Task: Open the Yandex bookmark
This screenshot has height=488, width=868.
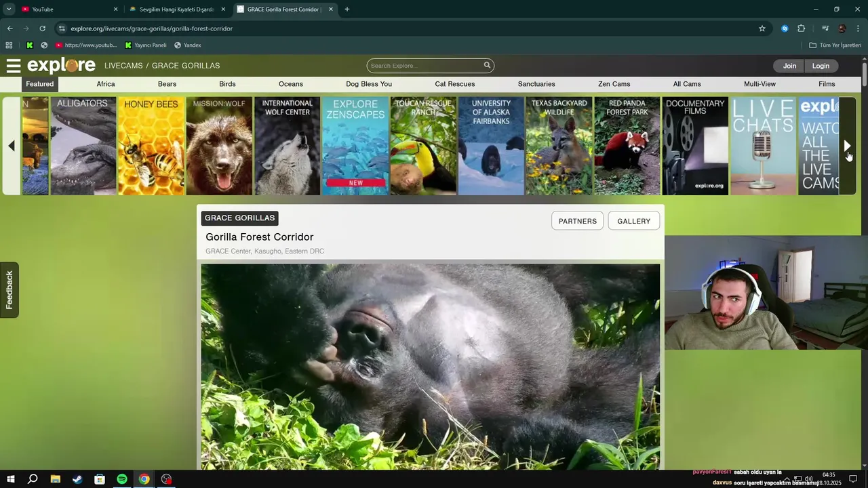Action: coord(188,45)
